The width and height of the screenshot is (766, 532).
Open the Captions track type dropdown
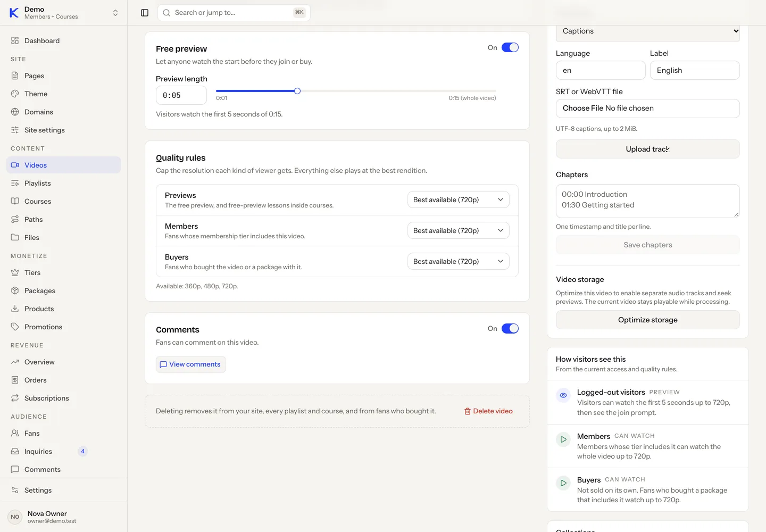click(648, 31)
